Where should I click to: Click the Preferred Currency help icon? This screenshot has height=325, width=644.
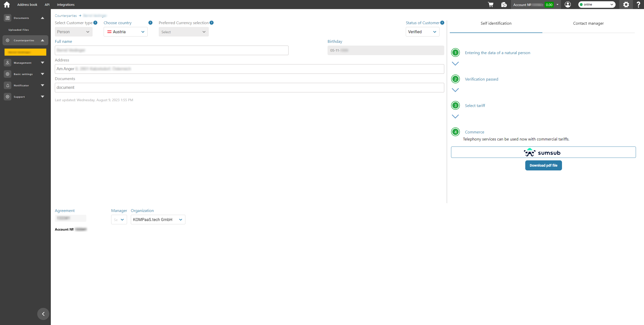212,23
